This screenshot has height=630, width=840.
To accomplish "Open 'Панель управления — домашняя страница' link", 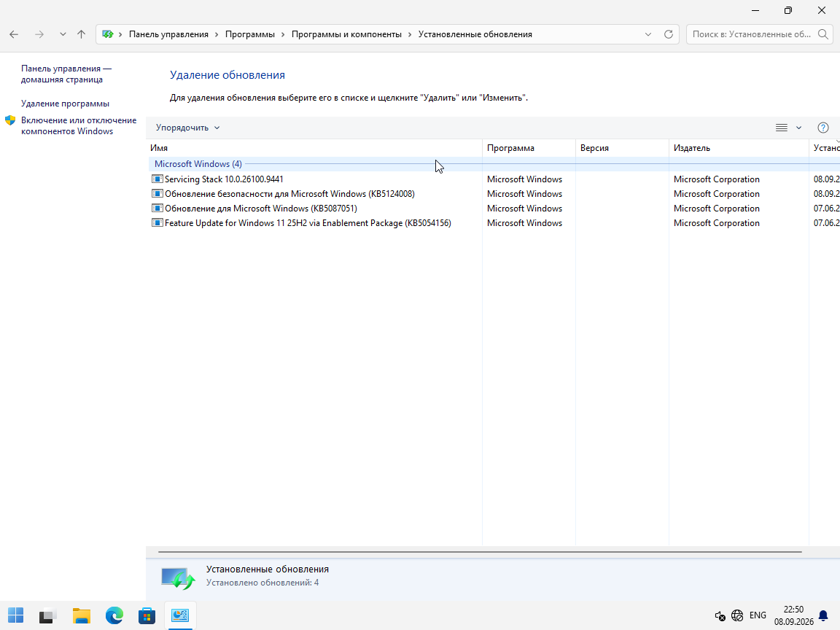I will coord(66,74).
